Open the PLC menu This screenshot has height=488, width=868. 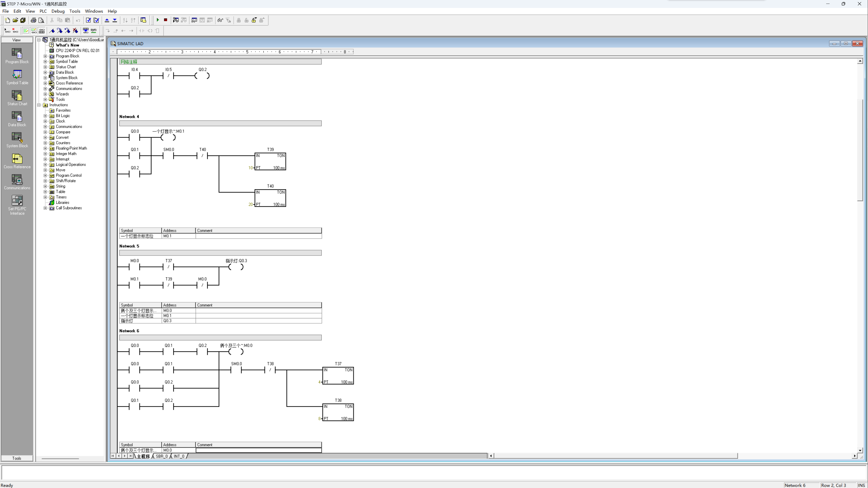tap(43, 11)
